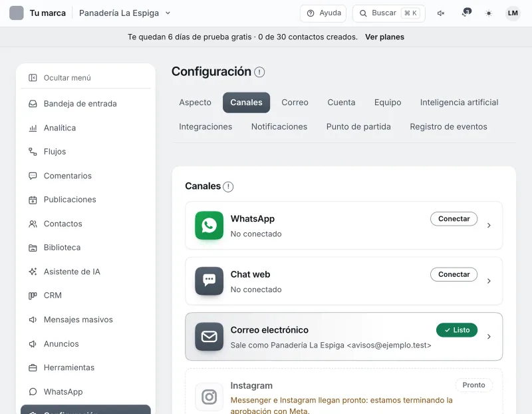This screenshot has height=414, width=532.
Task: Expand the WhatsApp channel row chevron
Action: tap(489, 226)
